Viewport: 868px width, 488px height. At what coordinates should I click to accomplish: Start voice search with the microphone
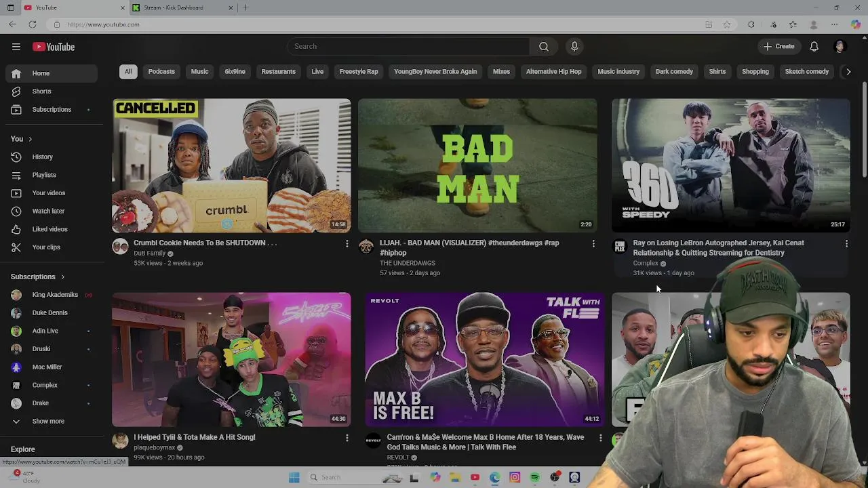(x=574, y=46)
